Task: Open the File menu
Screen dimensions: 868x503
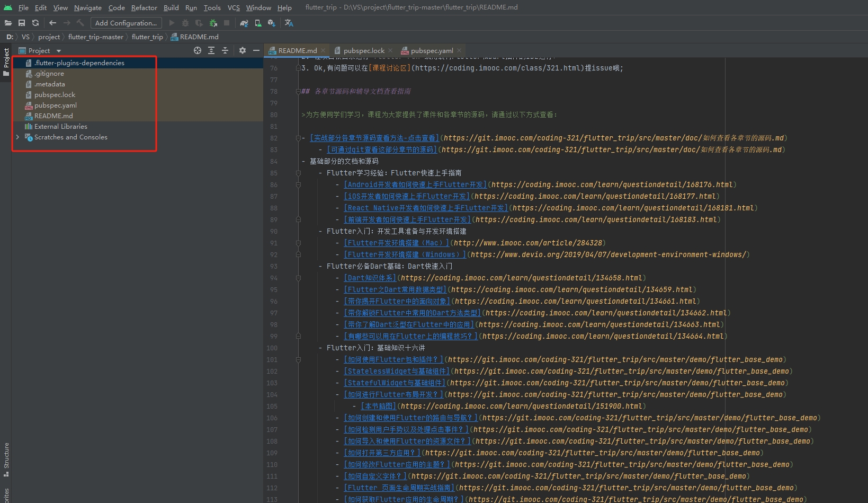Action: [x=23, y=7]
